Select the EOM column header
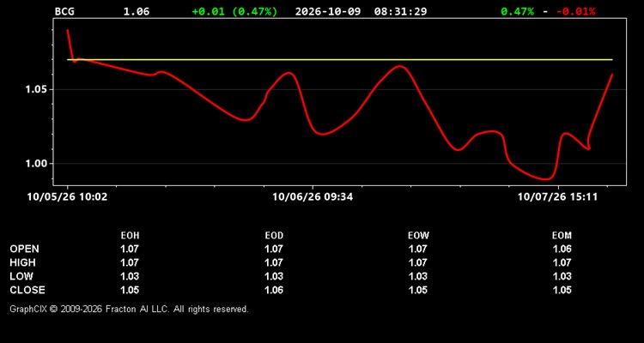This screenshot has width=644, height=343. click(562, 236)
